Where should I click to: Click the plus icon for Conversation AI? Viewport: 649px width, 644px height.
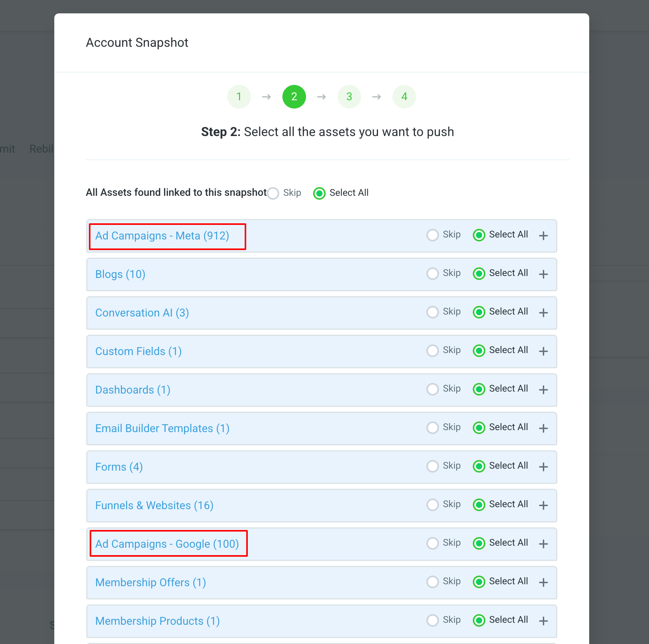point(543,313)
